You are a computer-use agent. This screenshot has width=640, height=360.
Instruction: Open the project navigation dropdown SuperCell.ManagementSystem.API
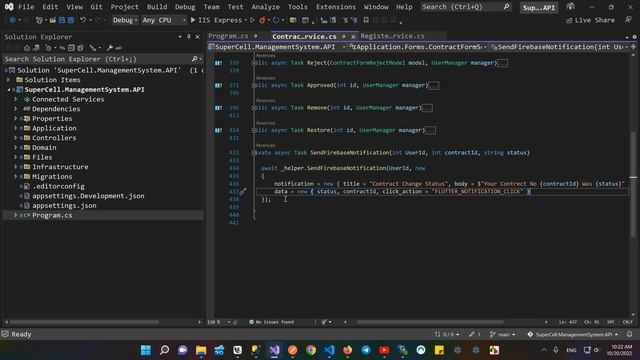(278, 47)
